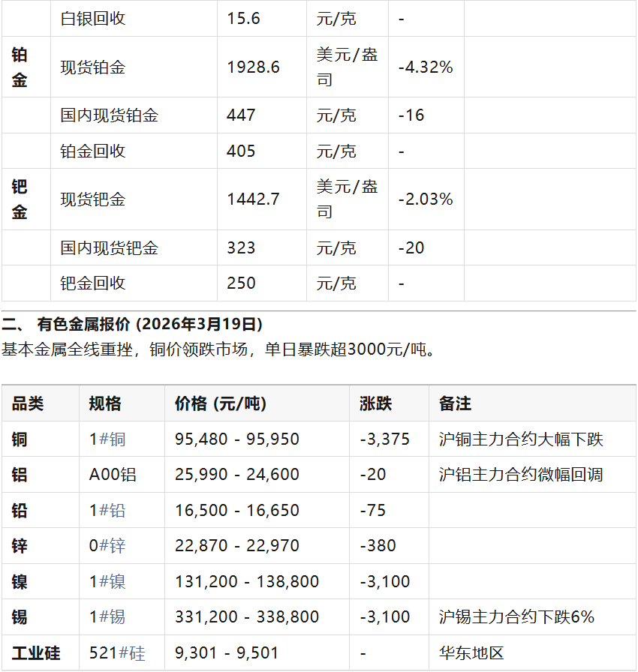Viewport: 638px width, 672px height.
Task: Click the 价格 (元/吨) column header
Action: point(220,403)
